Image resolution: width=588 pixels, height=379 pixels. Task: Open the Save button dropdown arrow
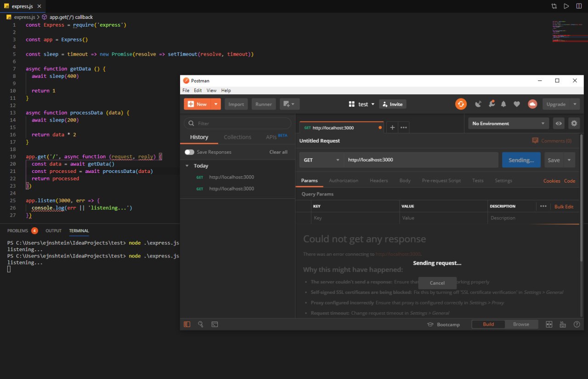tap(570, 160)
